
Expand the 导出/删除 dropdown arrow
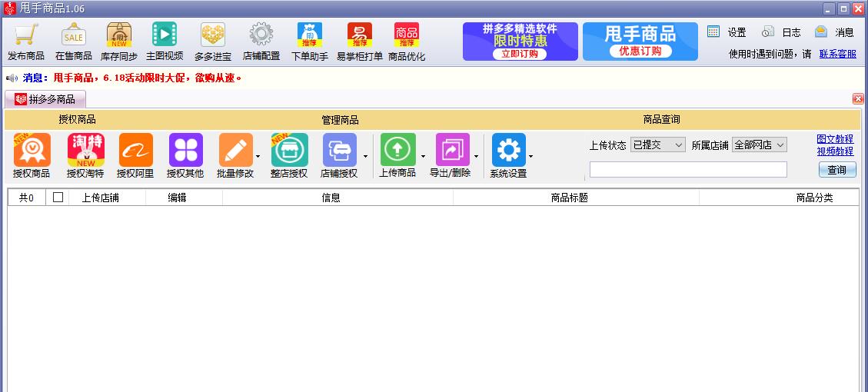pos(476,157)
